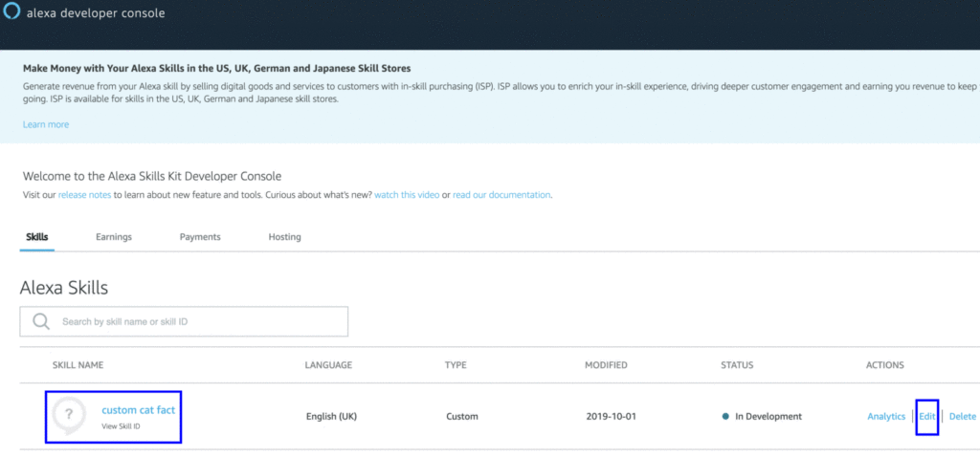
Task: Click View Skill ID under custom cat fact
Action: coord(122,426)
